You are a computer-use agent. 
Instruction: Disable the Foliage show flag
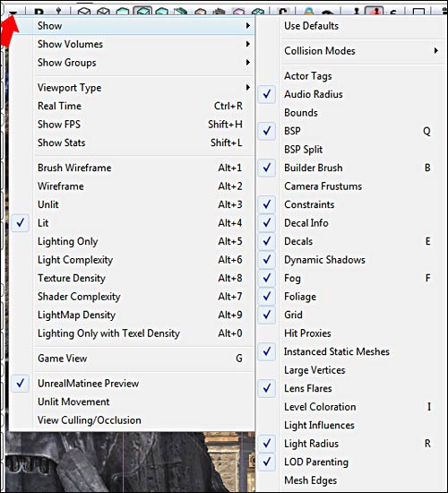(352, 297)
